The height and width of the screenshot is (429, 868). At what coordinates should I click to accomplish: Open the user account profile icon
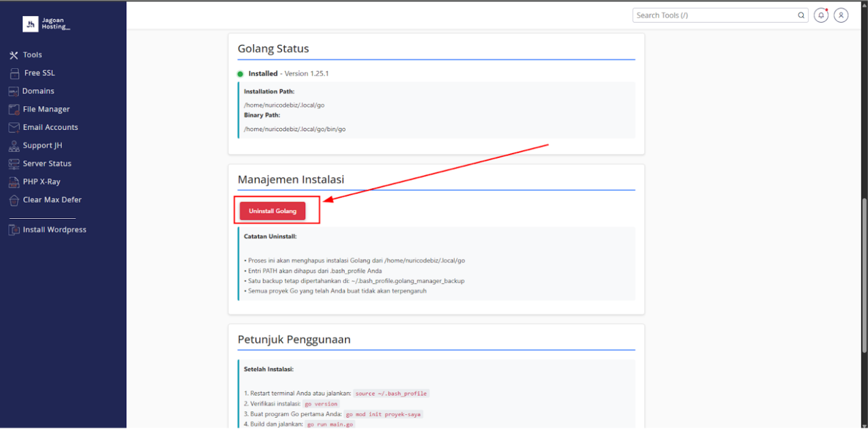pos(841,15)
